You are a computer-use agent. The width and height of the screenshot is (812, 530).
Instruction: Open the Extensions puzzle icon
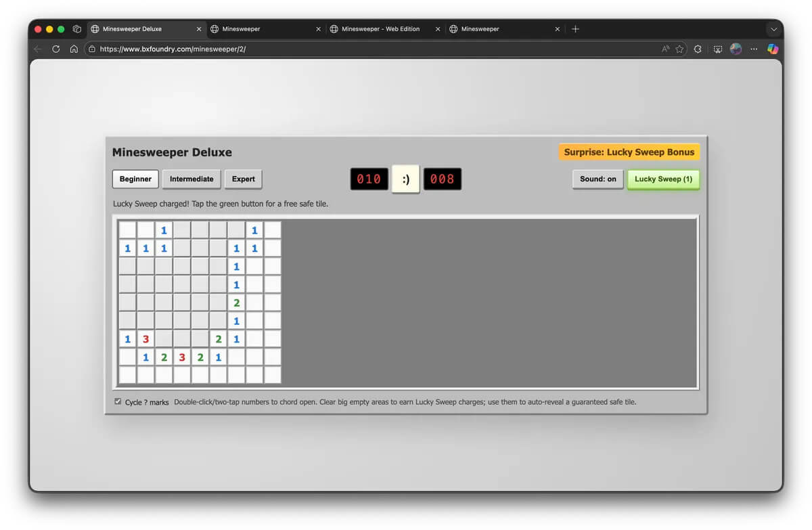[698, 49]
